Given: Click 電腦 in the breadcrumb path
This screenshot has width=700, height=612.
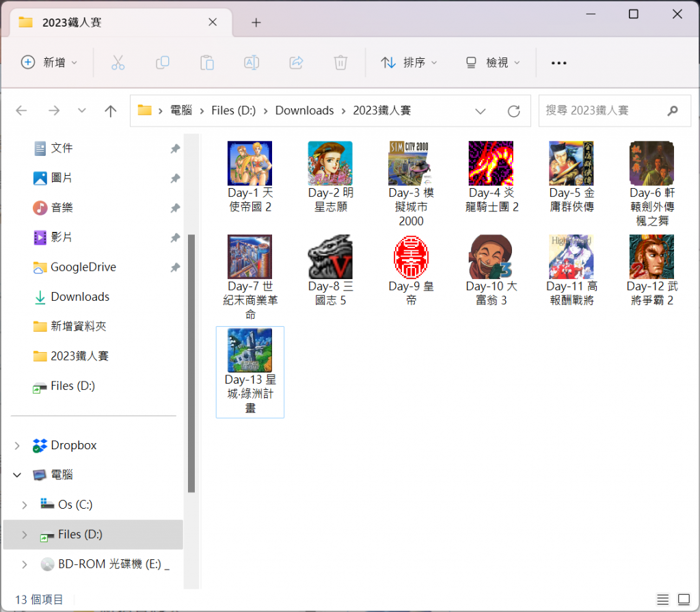Looking at the screenshot, I should point(181,110).
